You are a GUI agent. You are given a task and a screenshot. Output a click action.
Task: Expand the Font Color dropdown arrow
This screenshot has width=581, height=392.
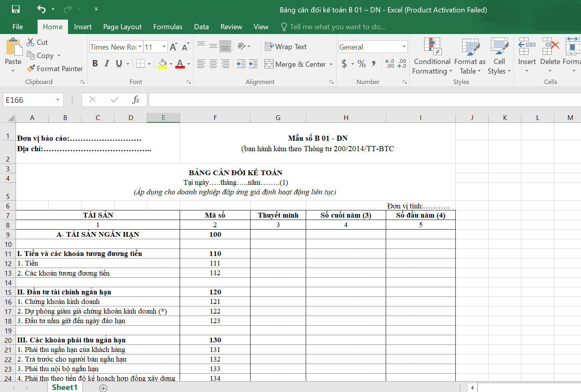(188, 64)
